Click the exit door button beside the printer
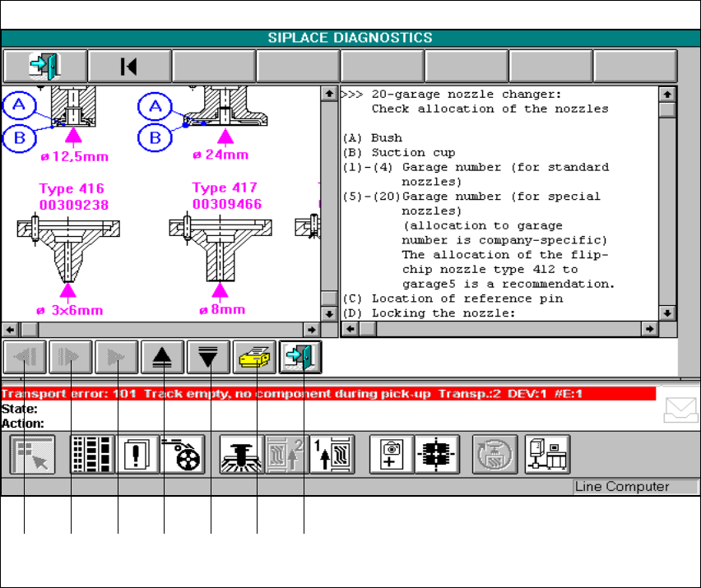 pyautogui.click(x=300, y=357)
